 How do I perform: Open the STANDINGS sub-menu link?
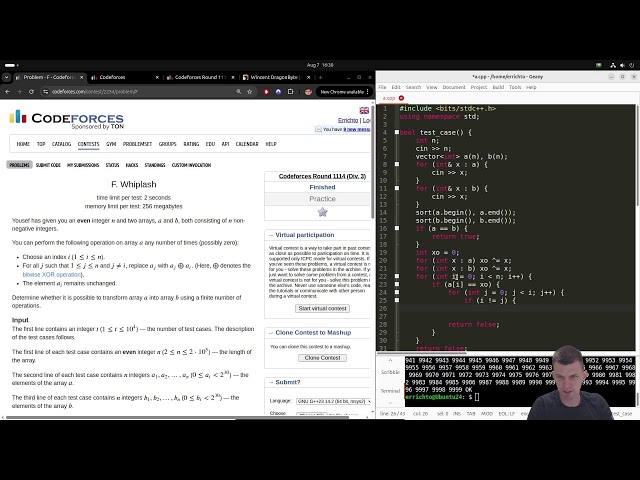click(x=155, y=165)
